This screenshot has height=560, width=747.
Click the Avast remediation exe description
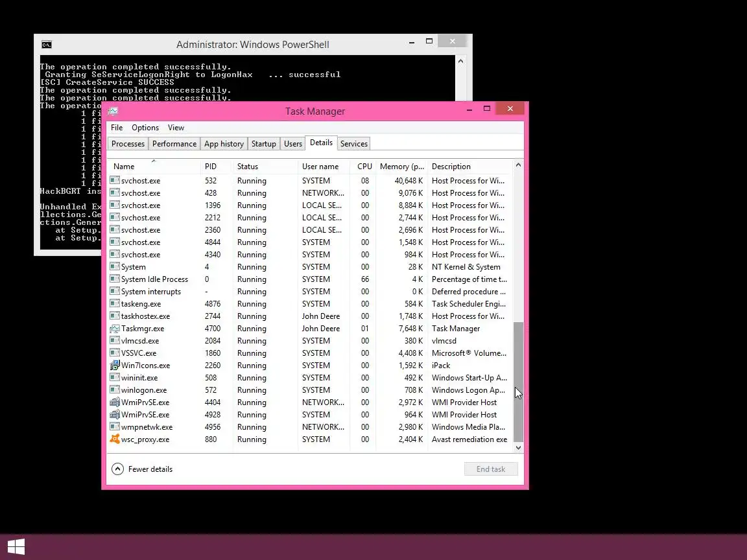click(469, 439)
